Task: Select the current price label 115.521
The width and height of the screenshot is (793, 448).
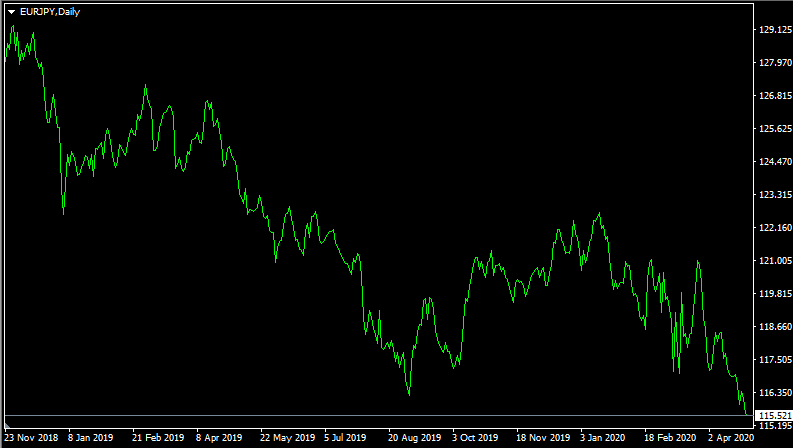Action: tap(775, 416)
